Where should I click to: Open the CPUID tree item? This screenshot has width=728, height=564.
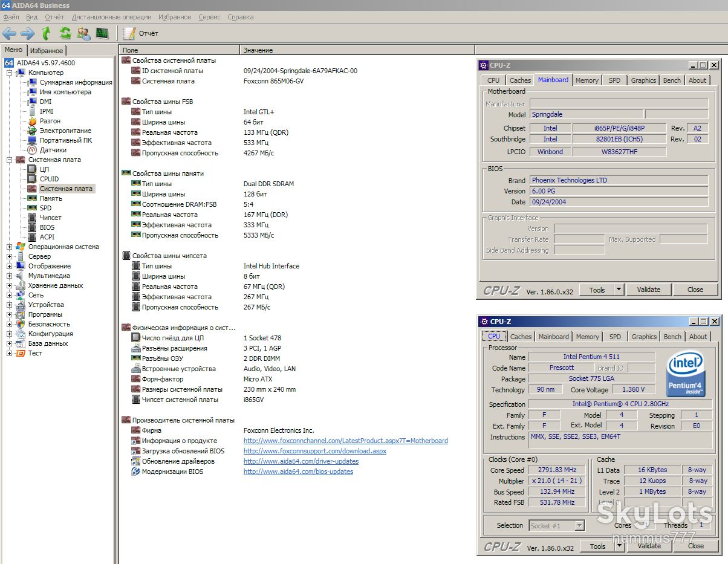coord(49,179)
